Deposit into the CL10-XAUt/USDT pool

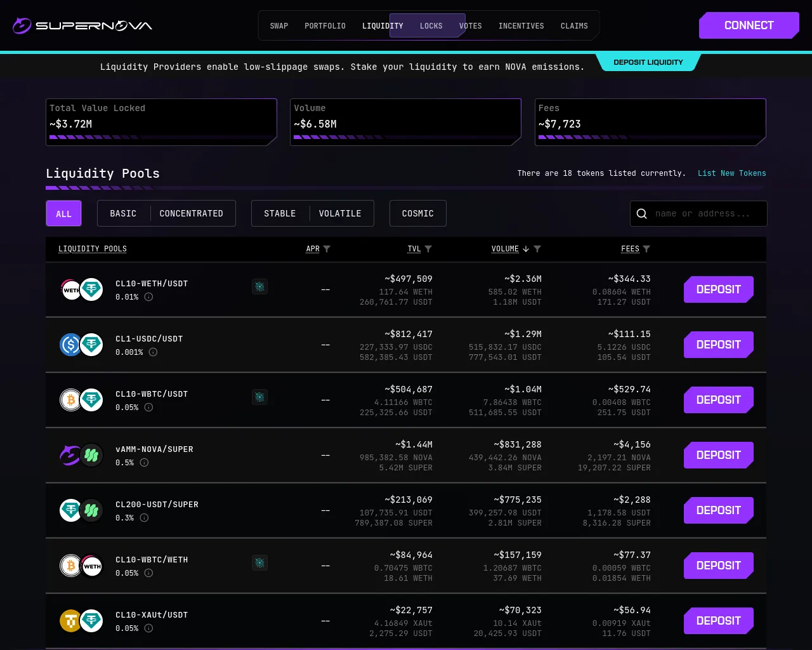[x=719, y=621]
